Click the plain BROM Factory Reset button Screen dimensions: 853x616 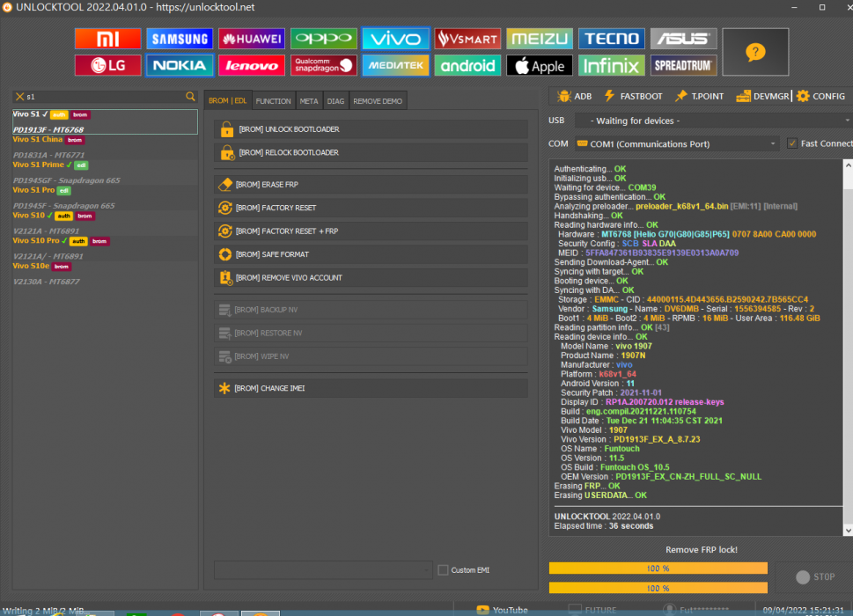tap(371, 208)
